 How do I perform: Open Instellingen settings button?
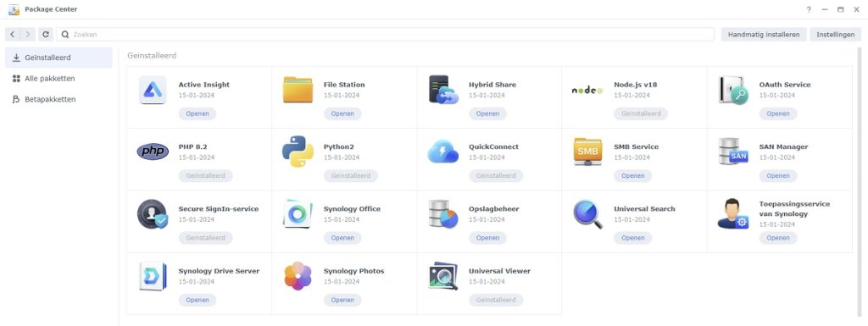(836, 34)
